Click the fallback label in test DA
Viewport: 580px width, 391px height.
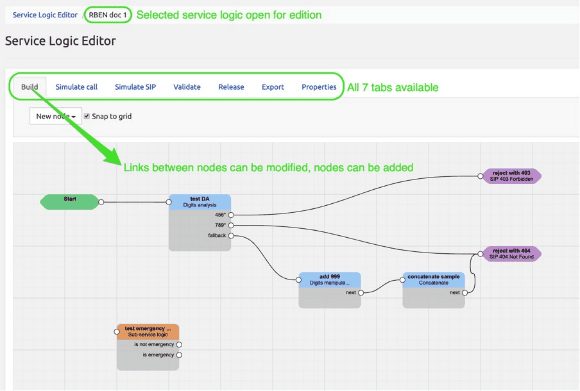[217, 235]
